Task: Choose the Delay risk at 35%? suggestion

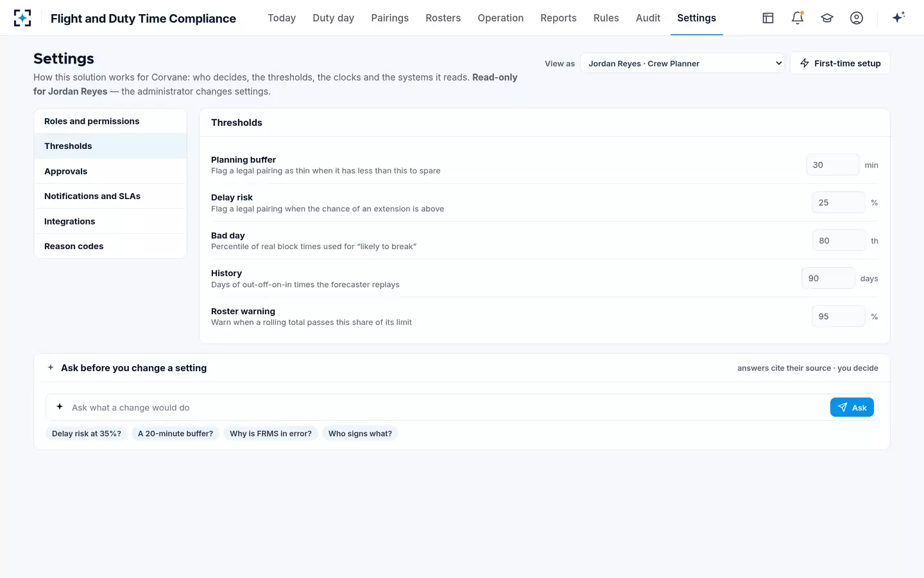Action: [87, 433]
